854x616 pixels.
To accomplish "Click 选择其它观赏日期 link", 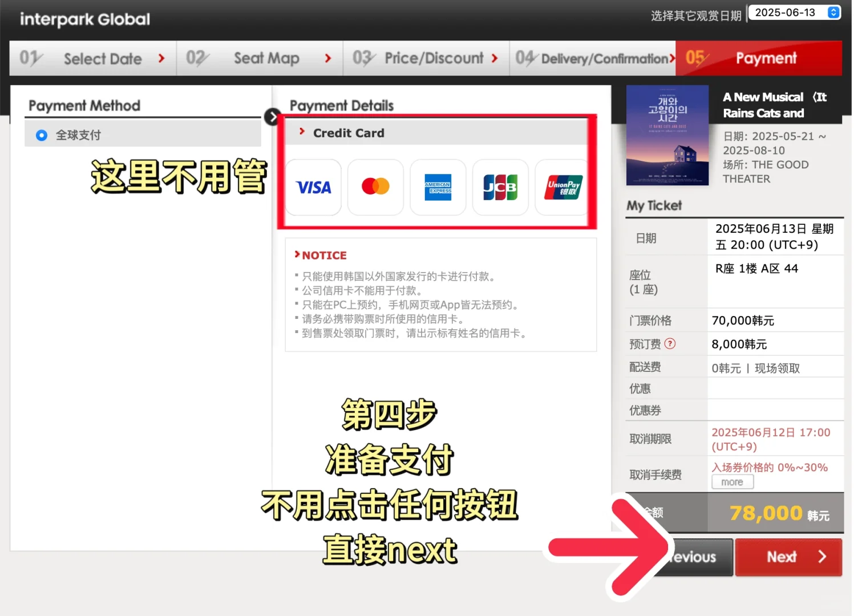I will pyautogui.click(x=695, y=17).
